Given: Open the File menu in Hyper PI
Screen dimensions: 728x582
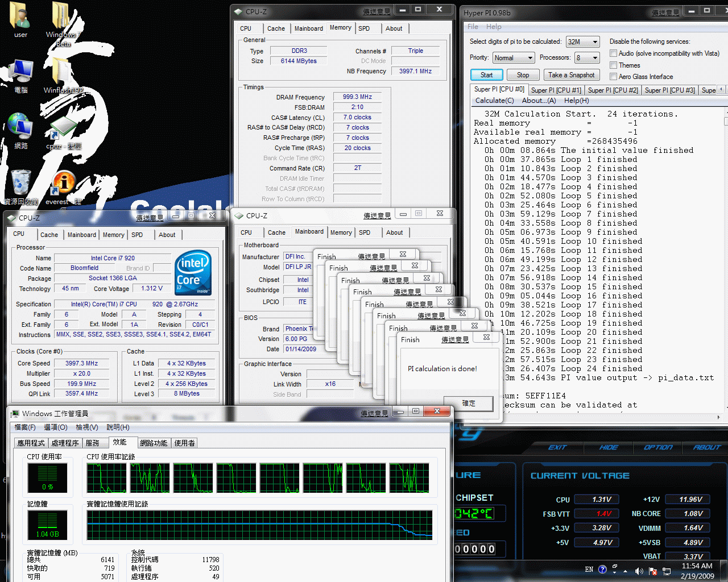Looking at the screenshot, I should [x=473, y=27].
